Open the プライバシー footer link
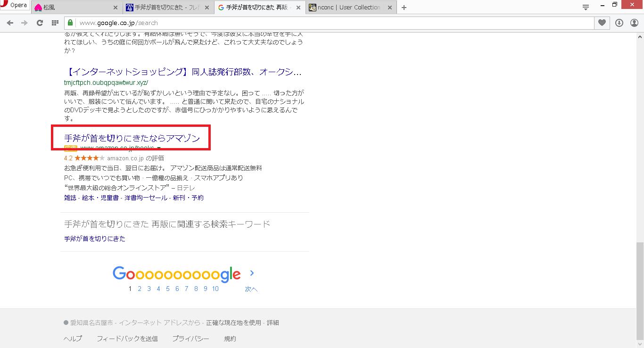This screenshot has width=644, height=348. tap(190, 339)
